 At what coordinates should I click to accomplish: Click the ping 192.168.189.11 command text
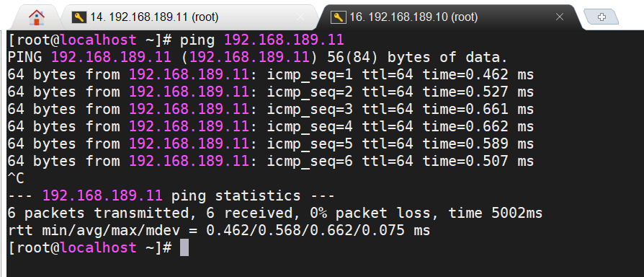(x=261, y=40)
